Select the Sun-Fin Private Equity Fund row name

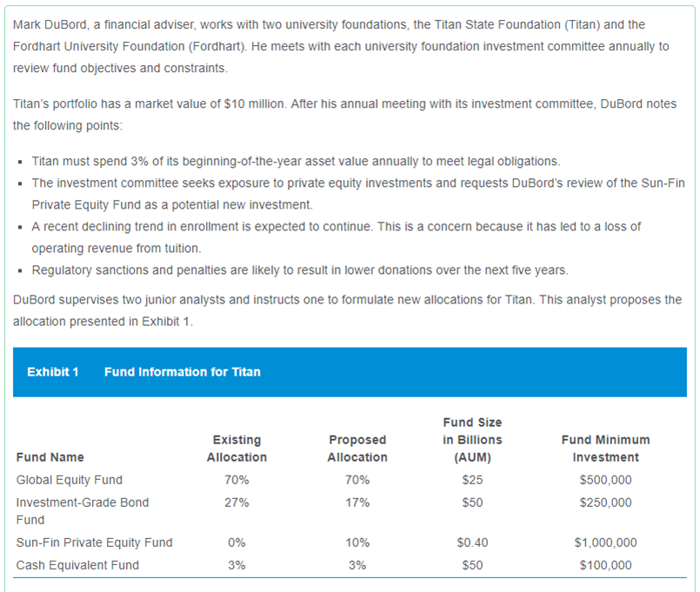tap(95, 542)
